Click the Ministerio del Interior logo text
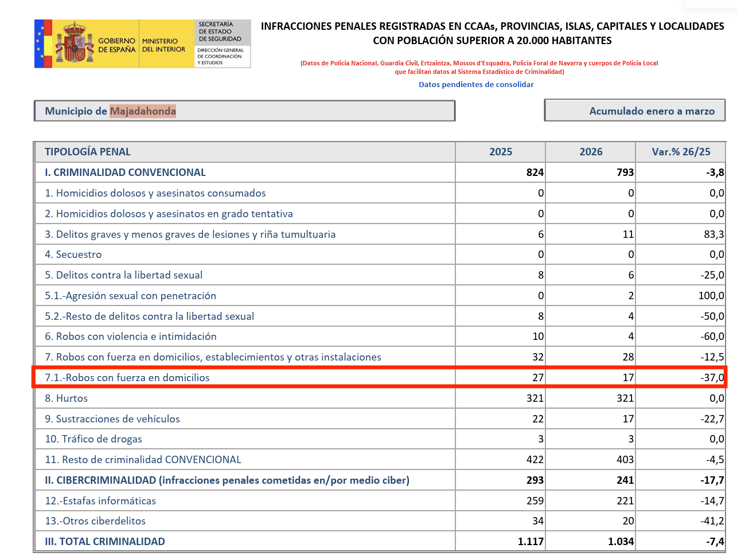This screenshot has width=737, height=560. point(163,45)
